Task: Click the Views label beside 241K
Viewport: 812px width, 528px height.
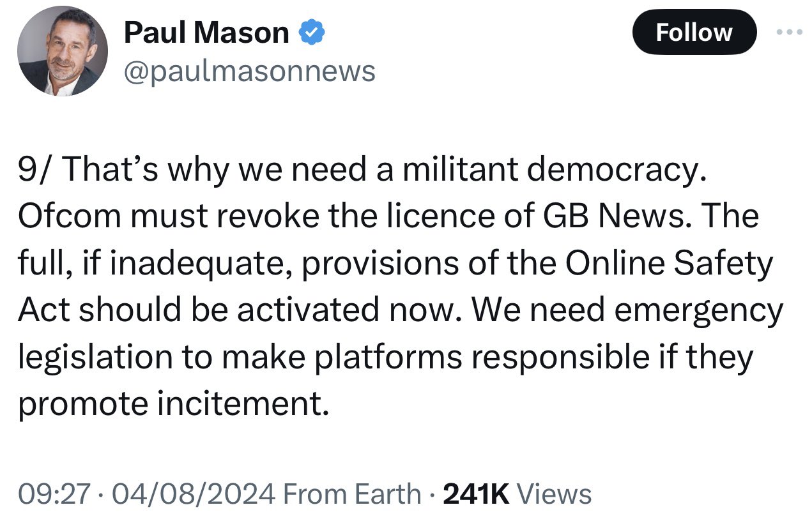Action: 554,494
